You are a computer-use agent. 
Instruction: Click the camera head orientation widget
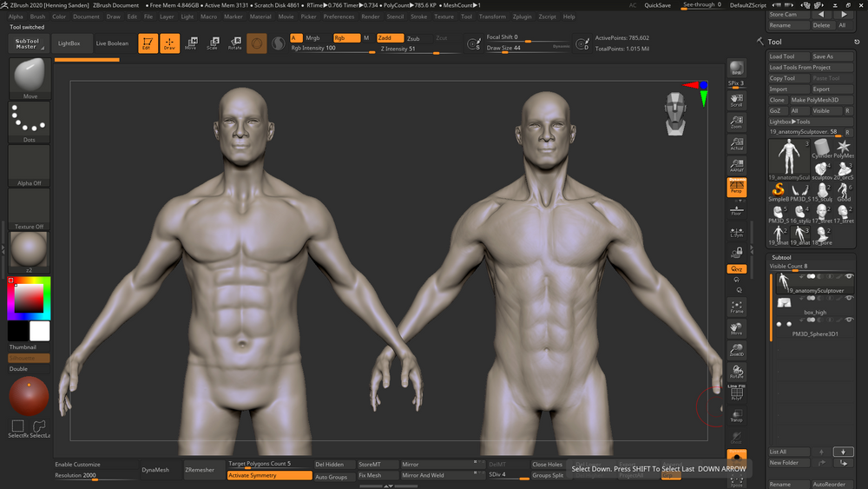(x=675, y=114)
